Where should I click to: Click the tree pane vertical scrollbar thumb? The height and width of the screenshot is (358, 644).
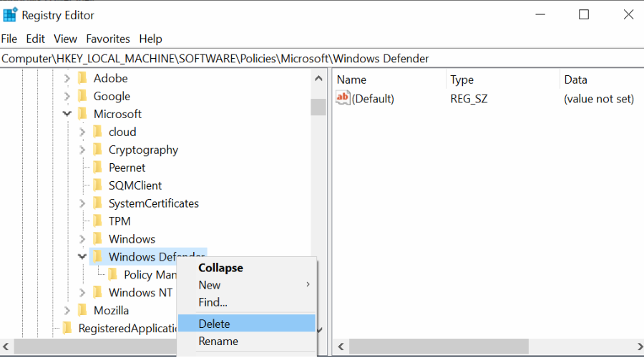318,107
